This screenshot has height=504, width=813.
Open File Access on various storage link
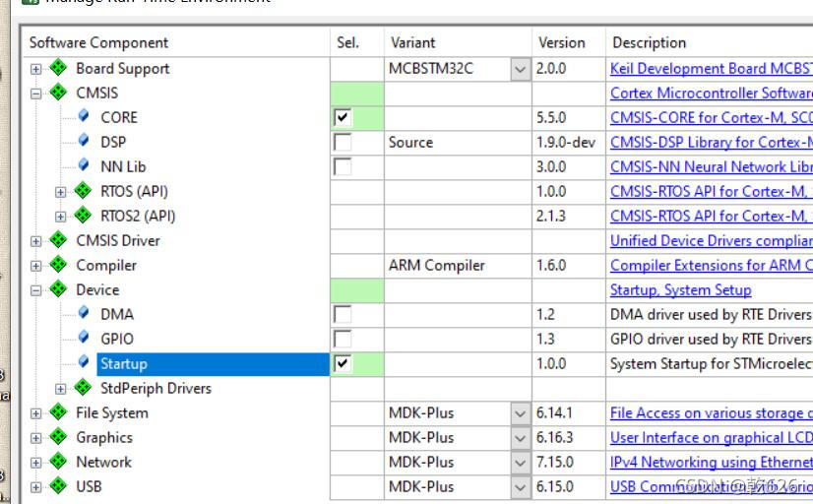[x=712, y=413]
